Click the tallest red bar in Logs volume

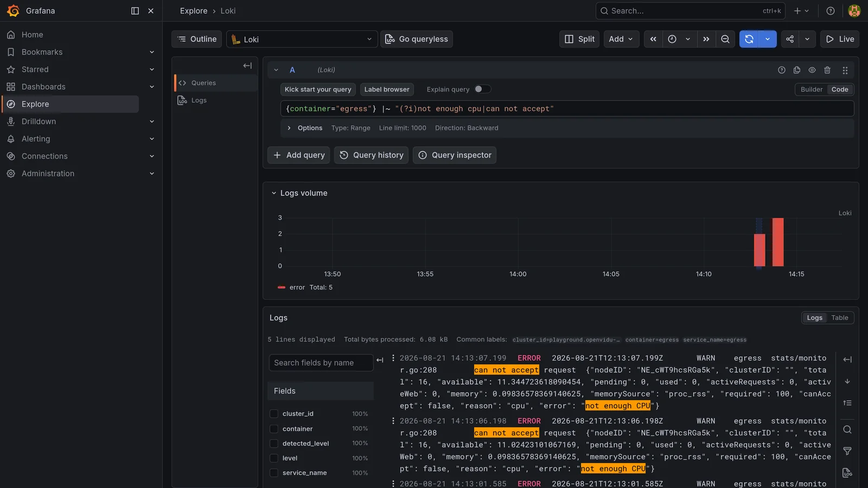click(x=778, y=242)
